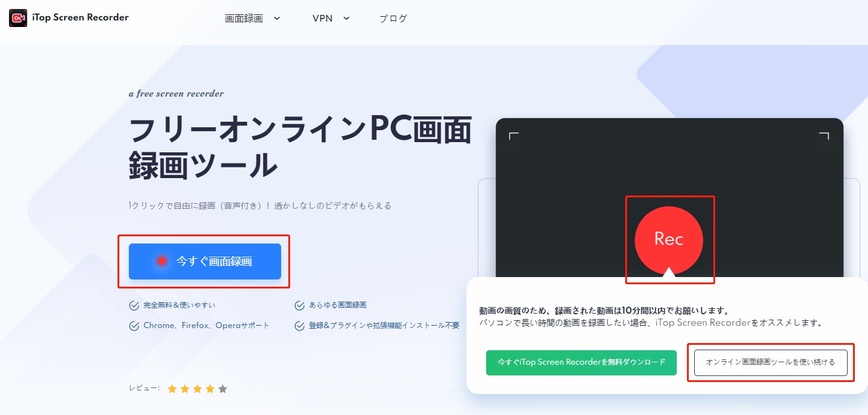The height and width of the screenshot is (415, 868).
Task: Click the 登録&プラグインや拡張機能インストール不要 text
Action: pyautogui.click(x=384, y=326)
